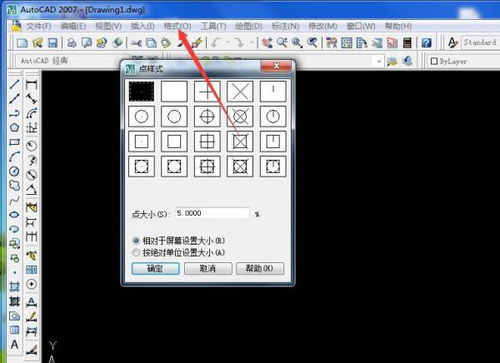Screen dimensions: 500x363
Task: Choose the square with X point style, third row
Action: 240,142
